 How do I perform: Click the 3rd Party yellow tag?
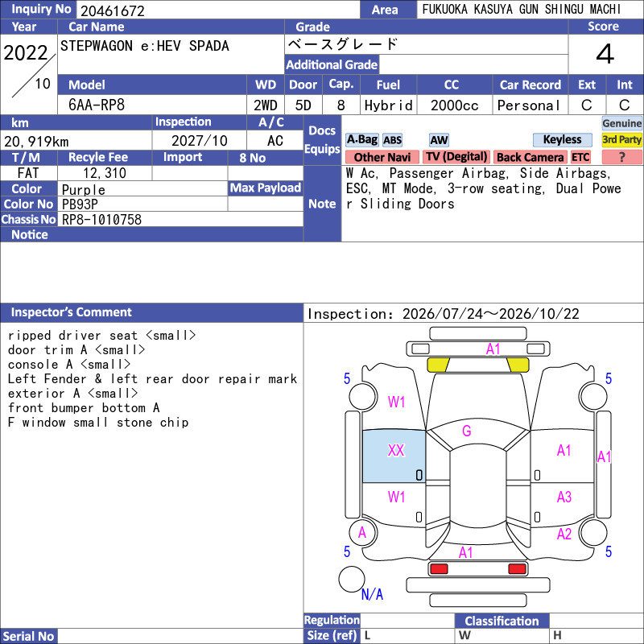(x=621, y=139)
